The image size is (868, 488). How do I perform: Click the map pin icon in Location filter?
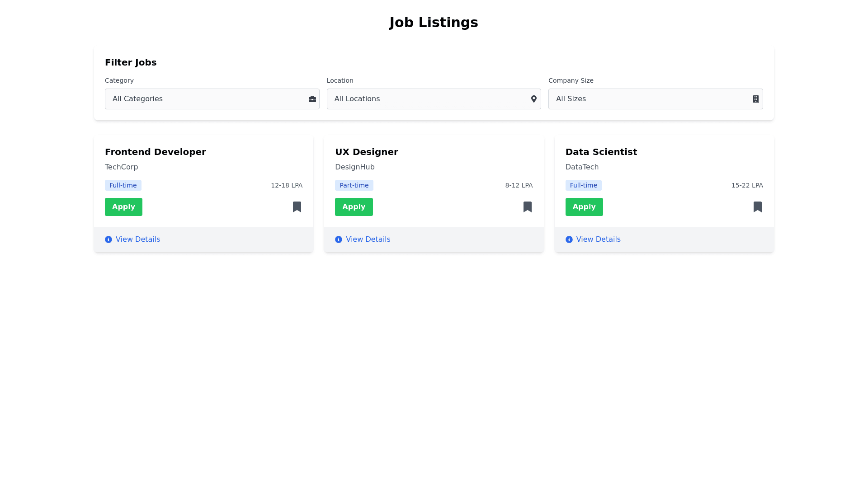click(533, 99)
